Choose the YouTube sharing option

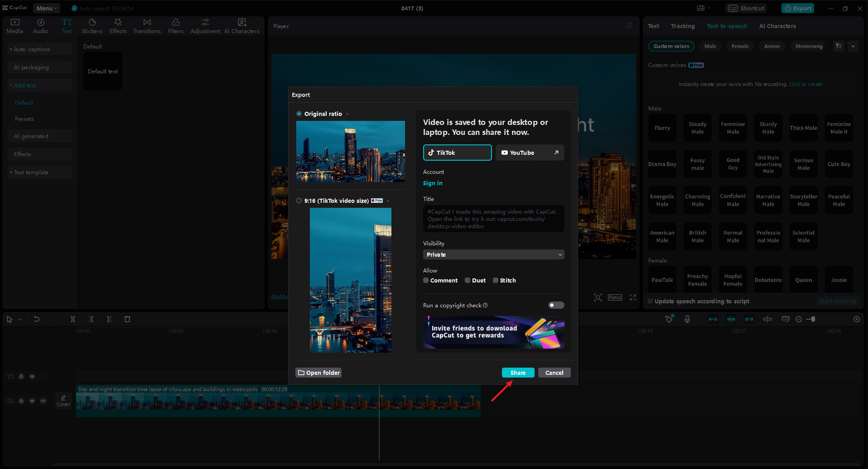[529, 153]
